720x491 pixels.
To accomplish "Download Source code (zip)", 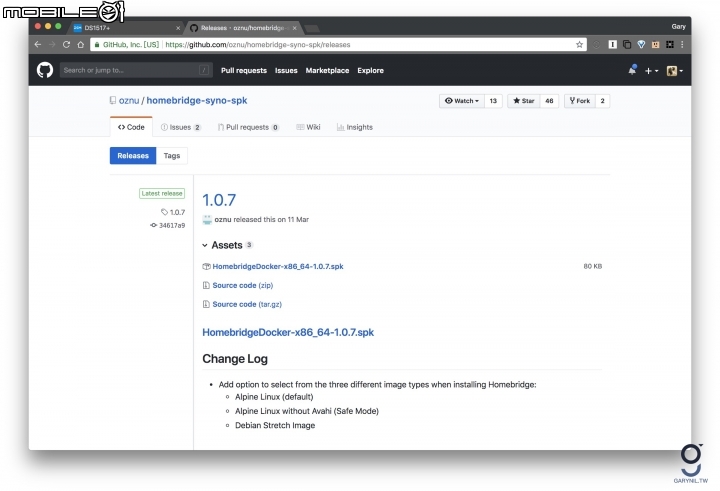I will pyautogui.click(x=243, y=285).
